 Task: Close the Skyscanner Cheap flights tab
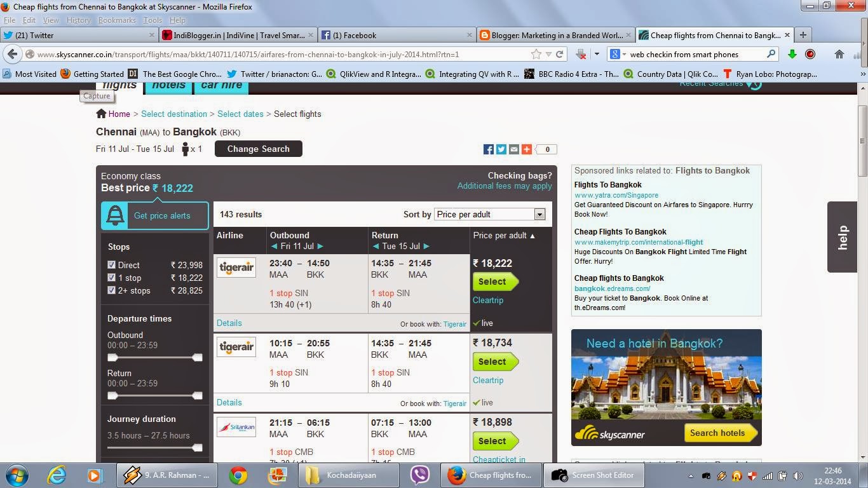tap(787, 35)
